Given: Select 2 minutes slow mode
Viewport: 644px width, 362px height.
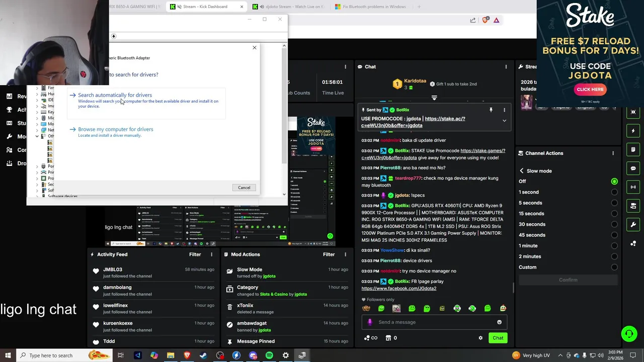Looking at the screenshot, I should click(614, 256).
